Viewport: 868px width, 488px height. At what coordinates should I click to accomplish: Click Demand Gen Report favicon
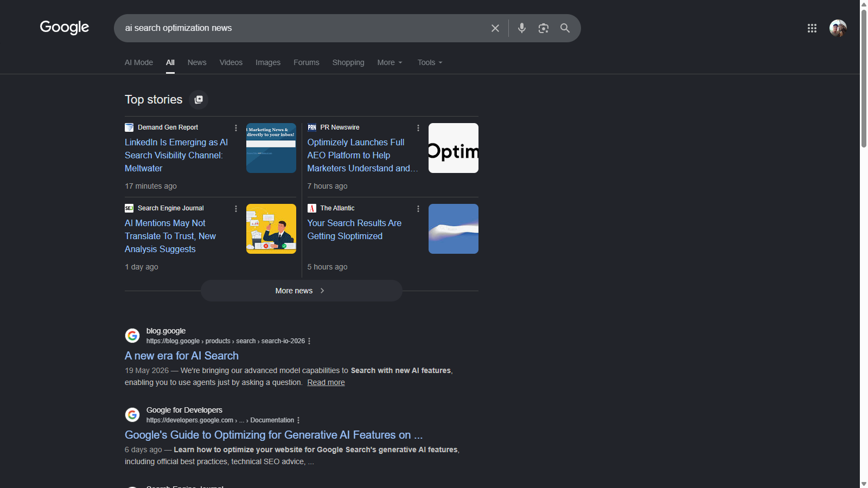click(129, 127)
